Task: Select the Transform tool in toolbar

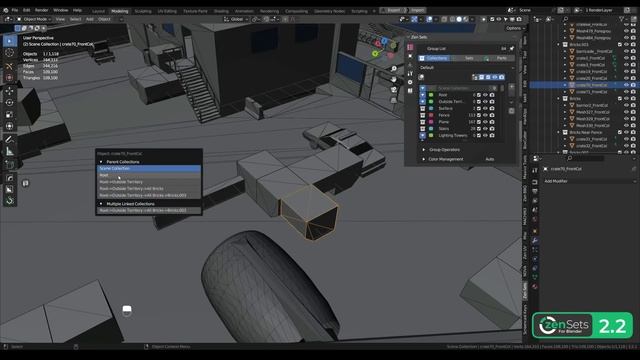Action: tap(9, 126)
